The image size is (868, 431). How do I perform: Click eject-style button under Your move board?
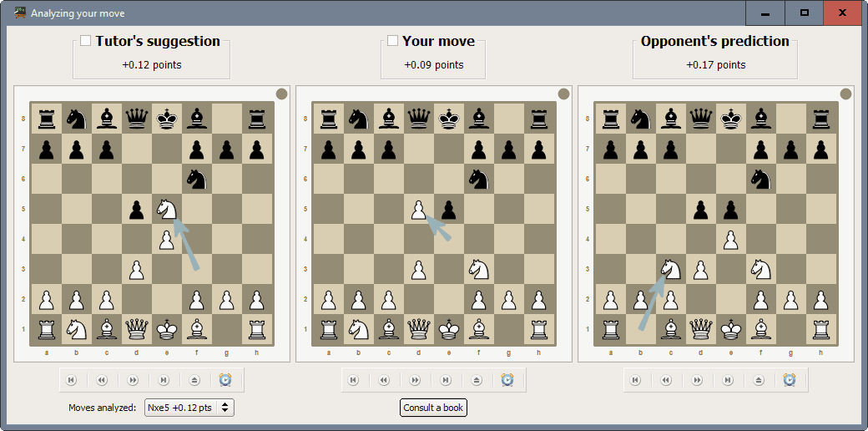point(477,380)
